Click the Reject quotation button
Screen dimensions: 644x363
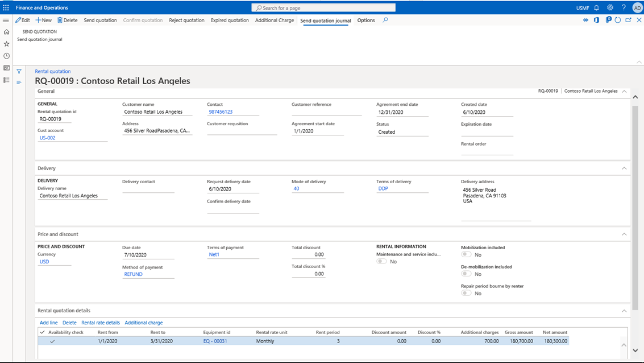(x=186, y=20)
